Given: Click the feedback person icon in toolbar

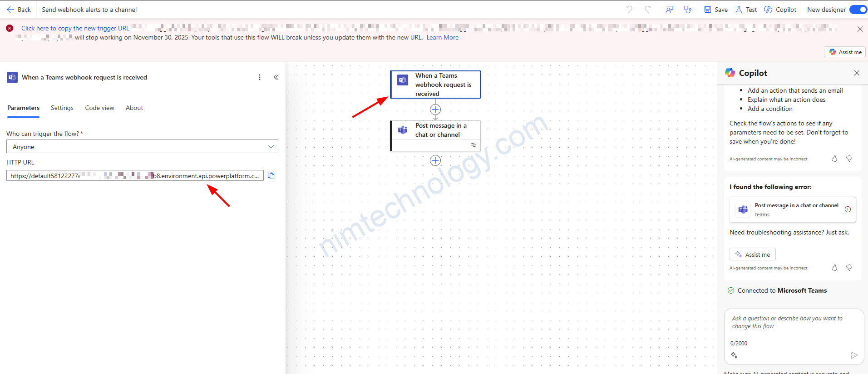Looking at the screenshot, I should click(x=669, y=10).
